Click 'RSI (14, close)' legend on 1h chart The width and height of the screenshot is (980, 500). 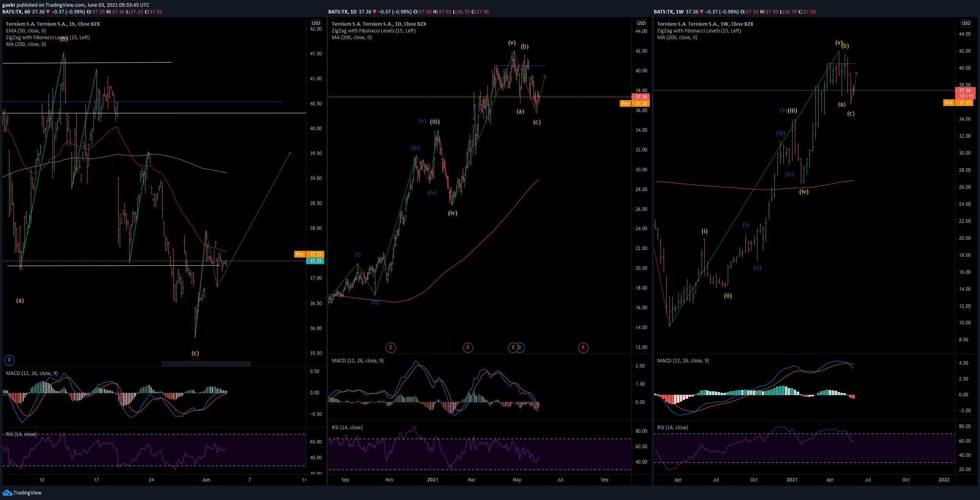(21, 434)
